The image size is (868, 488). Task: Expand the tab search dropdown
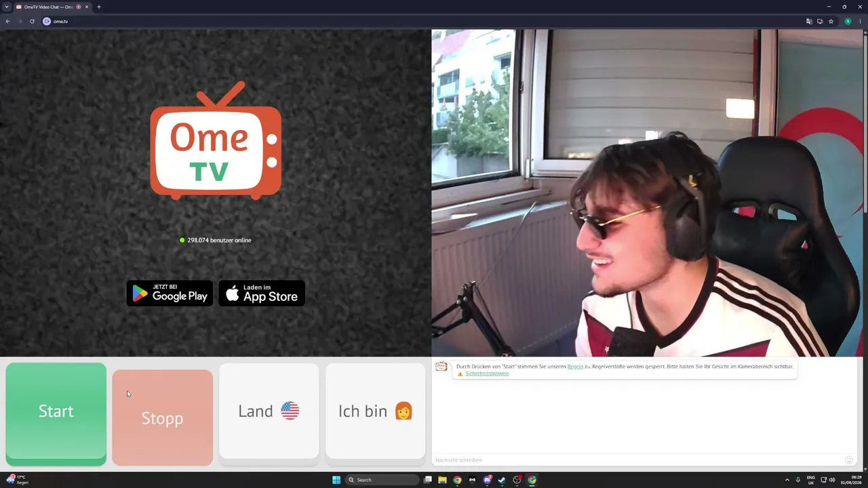point(7,7)
